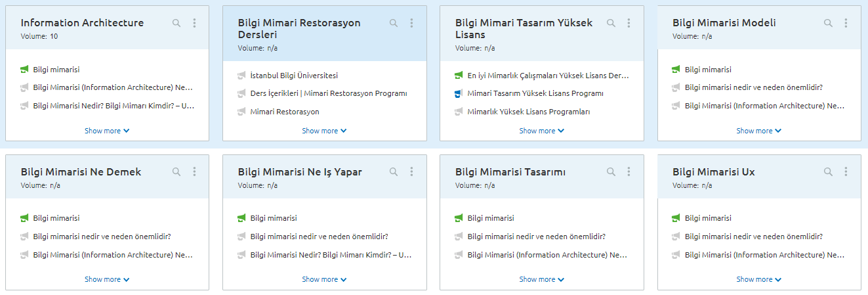Image resolution: width=868 pixels, height=295 pixels.
Task: Open Mimari Restorasyon link
Action: tap(285, 112)
